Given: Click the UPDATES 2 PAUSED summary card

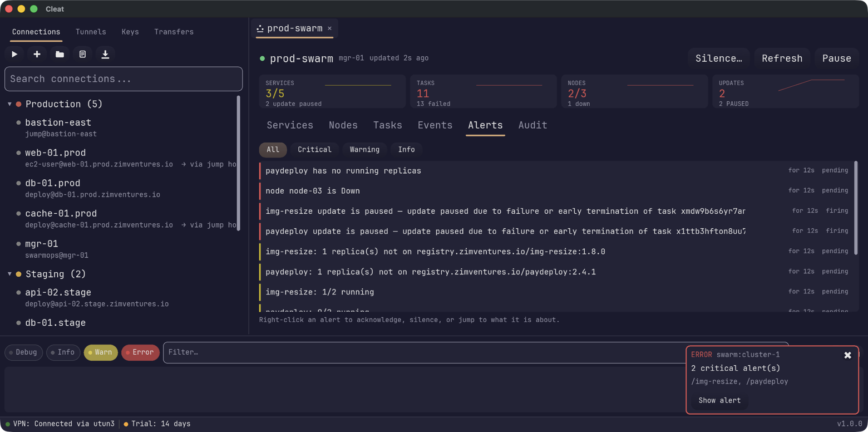Looking at the screenshot, I should coord(786,91).
